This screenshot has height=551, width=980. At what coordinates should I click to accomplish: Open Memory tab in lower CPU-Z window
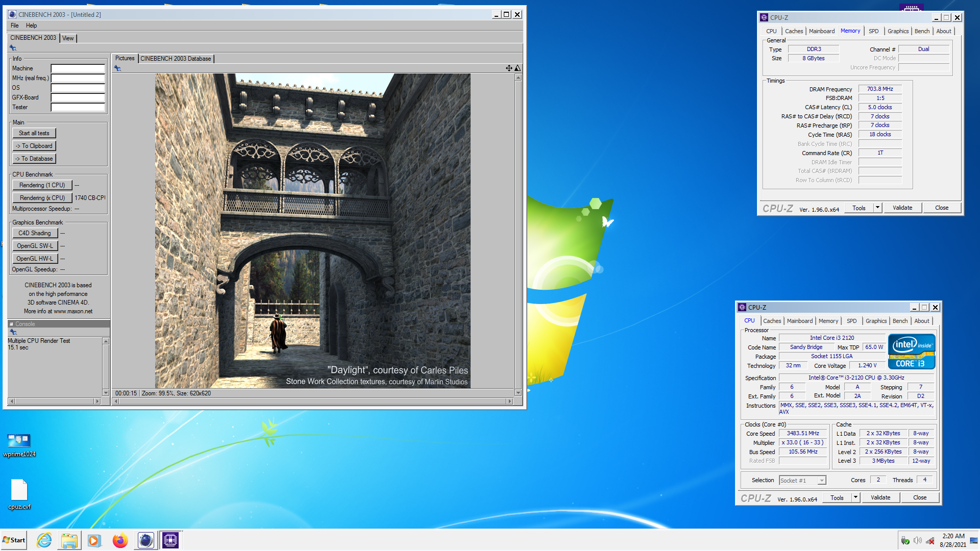coord(828,321)
